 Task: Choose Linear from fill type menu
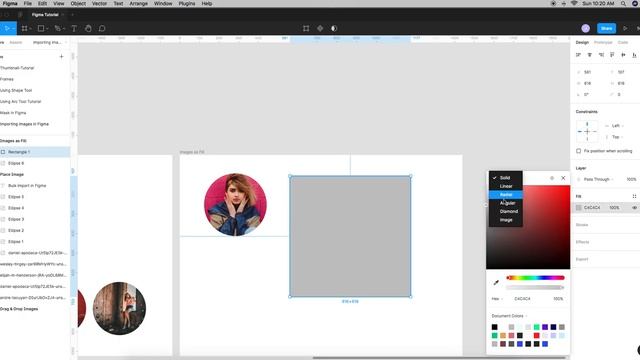(x=506, y=186)
